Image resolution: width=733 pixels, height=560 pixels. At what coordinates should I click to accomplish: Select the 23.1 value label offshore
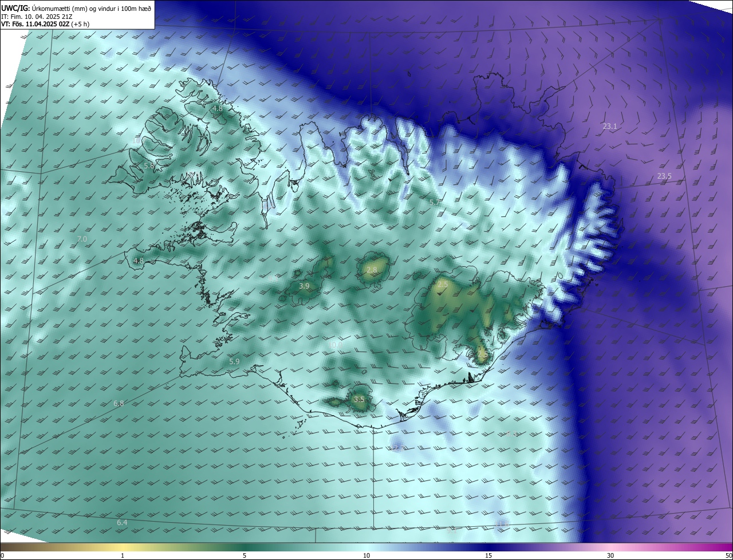pyautogui.click(x=610, y=126)
